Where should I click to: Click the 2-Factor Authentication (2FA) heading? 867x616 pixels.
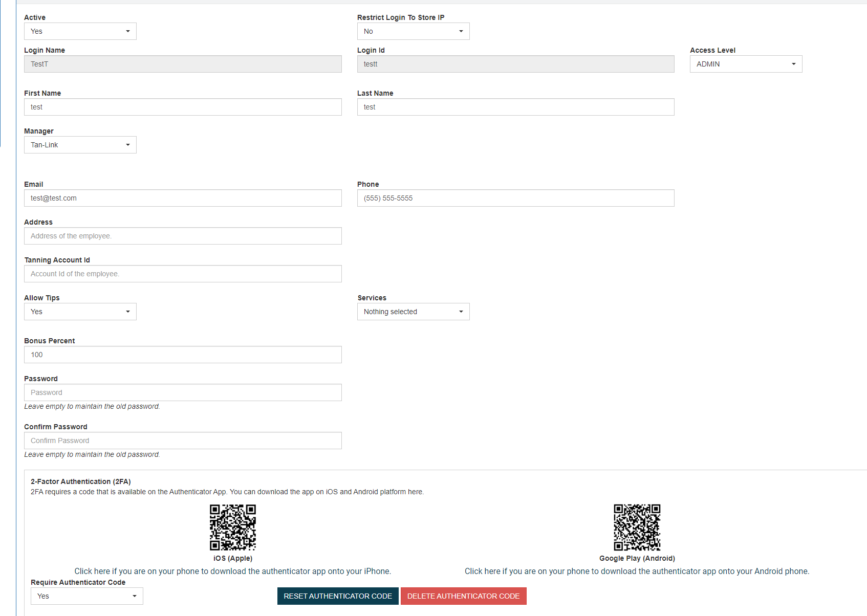(x=81, y=481)
